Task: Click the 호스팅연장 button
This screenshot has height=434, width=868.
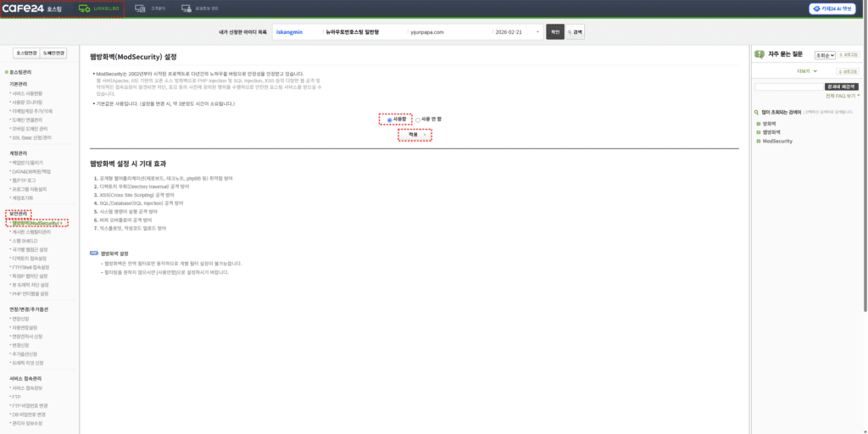Action: 26,53
